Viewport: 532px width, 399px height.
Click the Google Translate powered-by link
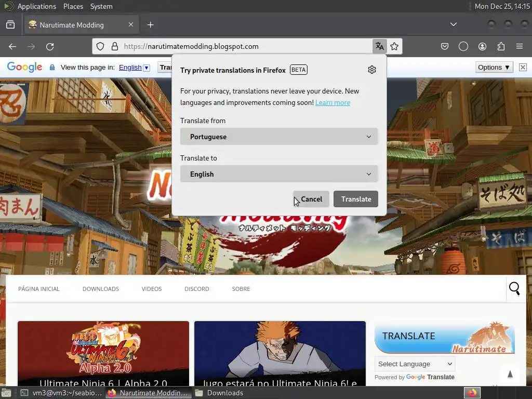(430, 377)
